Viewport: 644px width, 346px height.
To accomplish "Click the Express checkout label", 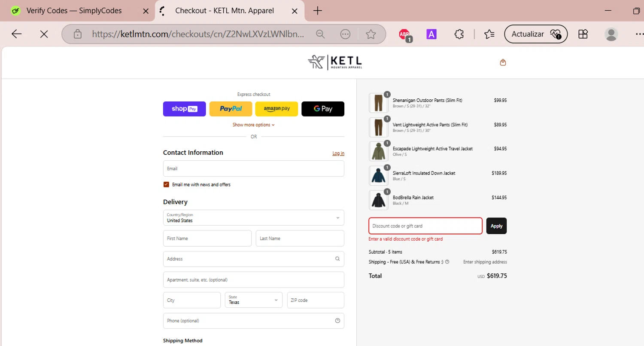I will point(254,95).
